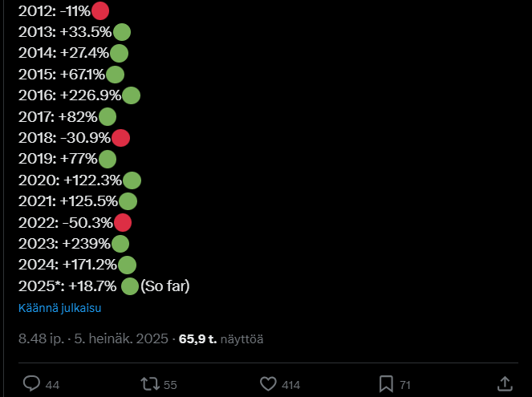The height and width of the screenshot is (397, 532).
Task: Bookmark the post with bookmark icon
Action: (x=386, y=384)
